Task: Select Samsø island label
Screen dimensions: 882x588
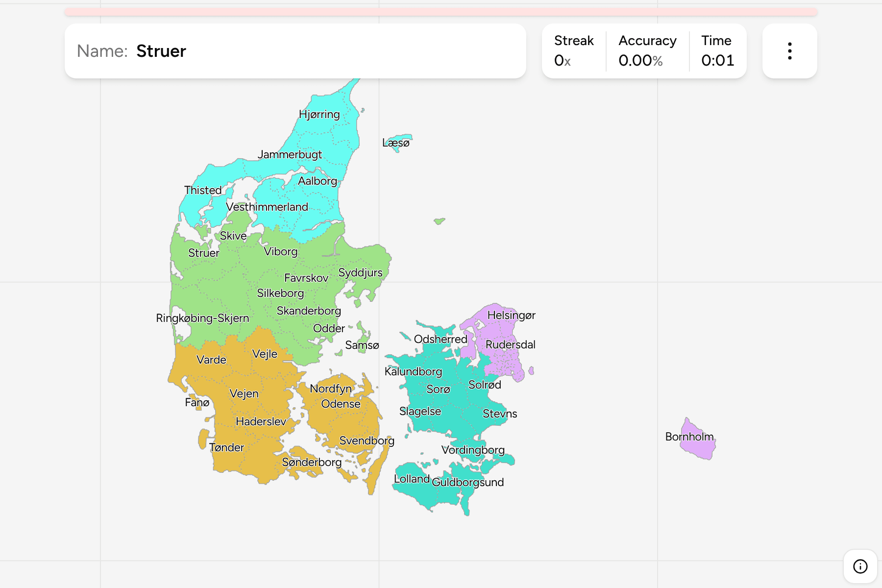Action: [362, 345]
